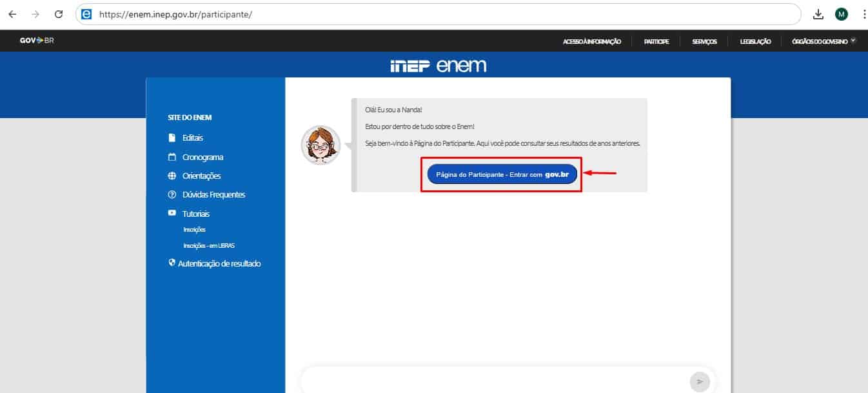
Task: Click Página do Participante gov.br login button
Action: click(502, 174)
